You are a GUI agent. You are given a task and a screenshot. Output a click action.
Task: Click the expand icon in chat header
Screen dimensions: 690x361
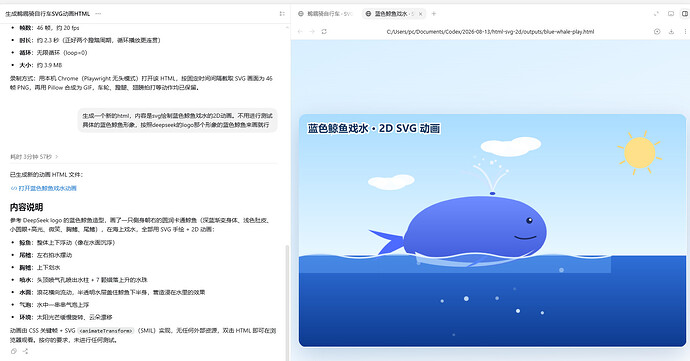pyautogui.click(x=282, y=14)
